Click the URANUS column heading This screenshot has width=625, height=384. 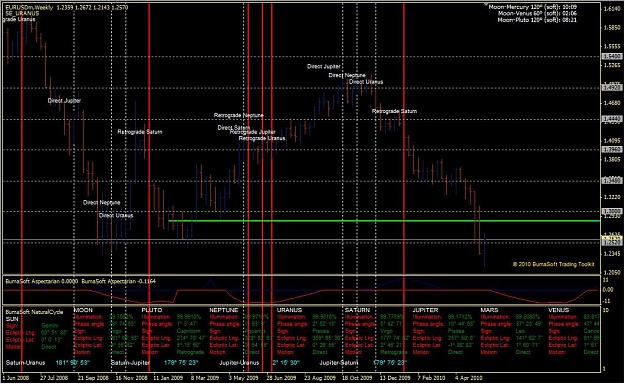coord(289,310)
